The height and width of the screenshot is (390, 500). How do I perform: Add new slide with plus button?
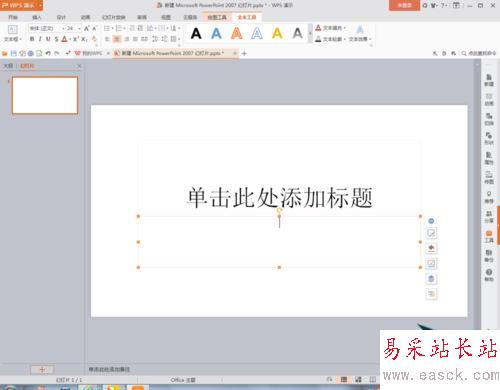tap(42, 369)
